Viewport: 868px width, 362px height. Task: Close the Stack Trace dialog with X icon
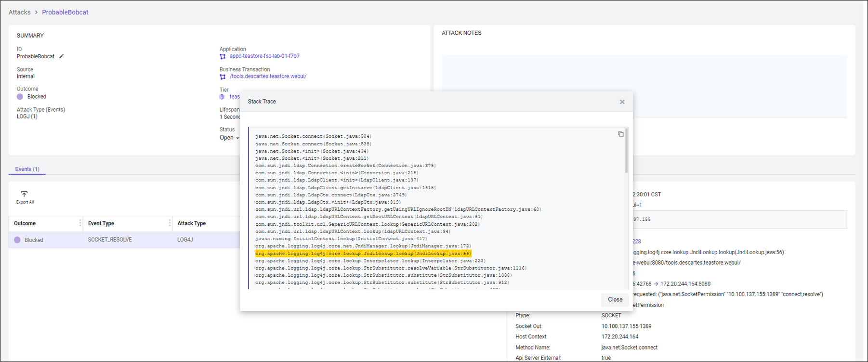click(x=622, y=102)
